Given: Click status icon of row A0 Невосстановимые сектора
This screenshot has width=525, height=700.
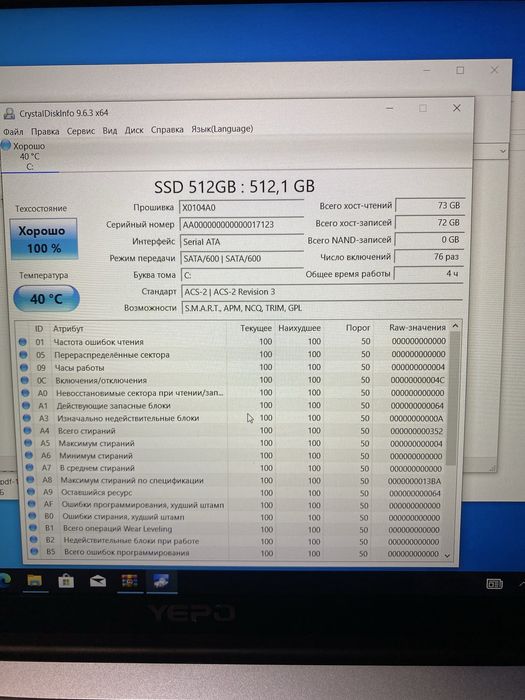Looking at the screenshot, I should point(25,393).
